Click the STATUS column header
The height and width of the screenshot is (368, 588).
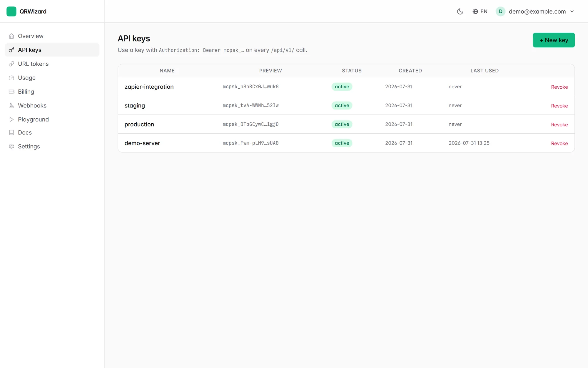(352, 71)
